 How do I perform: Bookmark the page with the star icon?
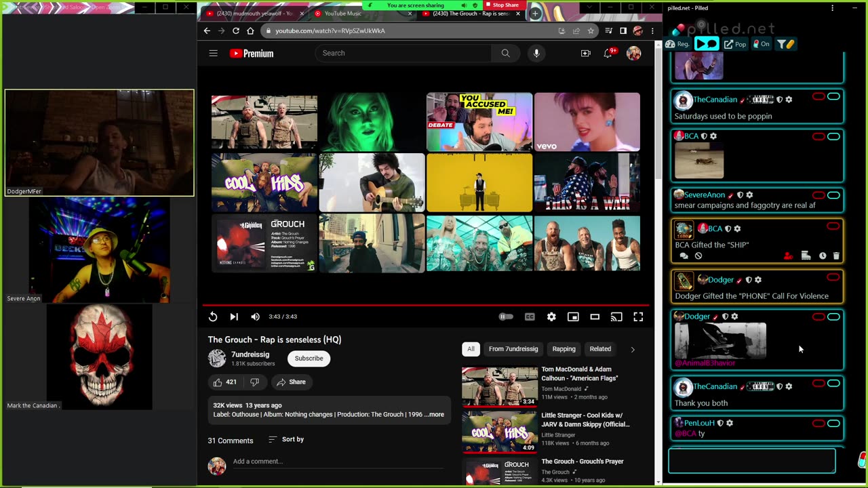point(591,30)
